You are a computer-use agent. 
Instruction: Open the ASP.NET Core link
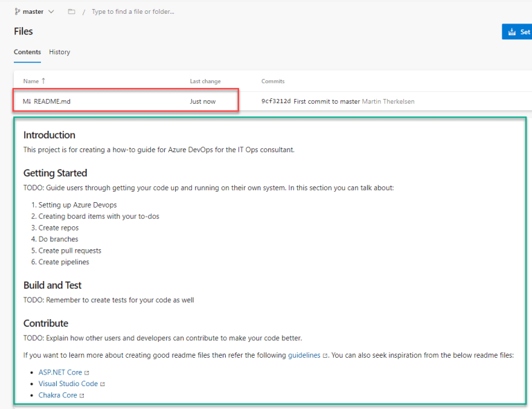point(60,372)
